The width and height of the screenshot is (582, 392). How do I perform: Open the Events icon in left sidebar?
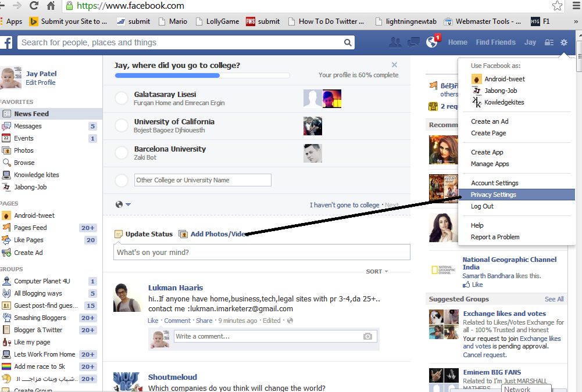(6, 138)
